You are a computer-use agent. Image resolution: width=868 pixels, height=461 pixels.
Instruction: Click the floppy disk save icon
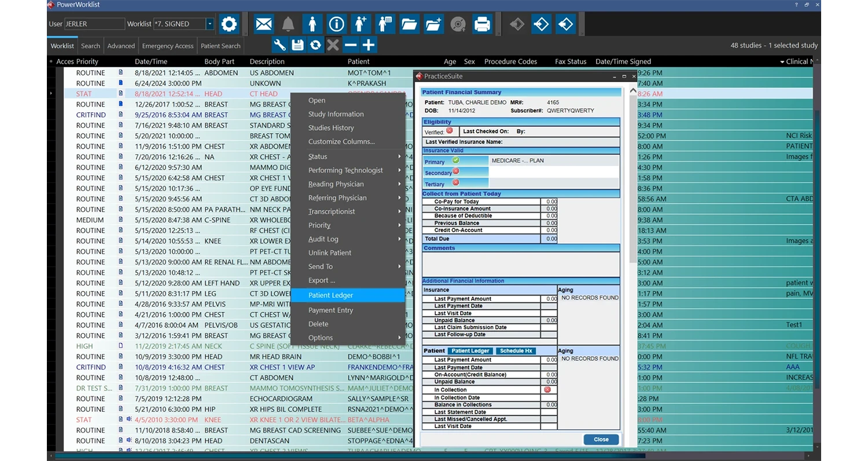point(297,45)
